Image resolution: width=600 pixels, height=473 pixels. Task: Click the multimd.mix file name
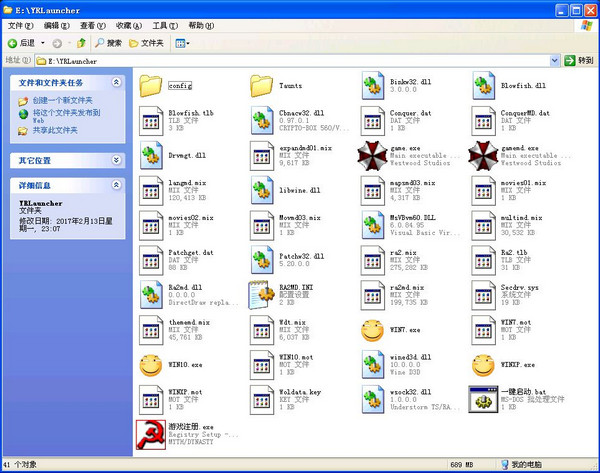tap(522, 218)
